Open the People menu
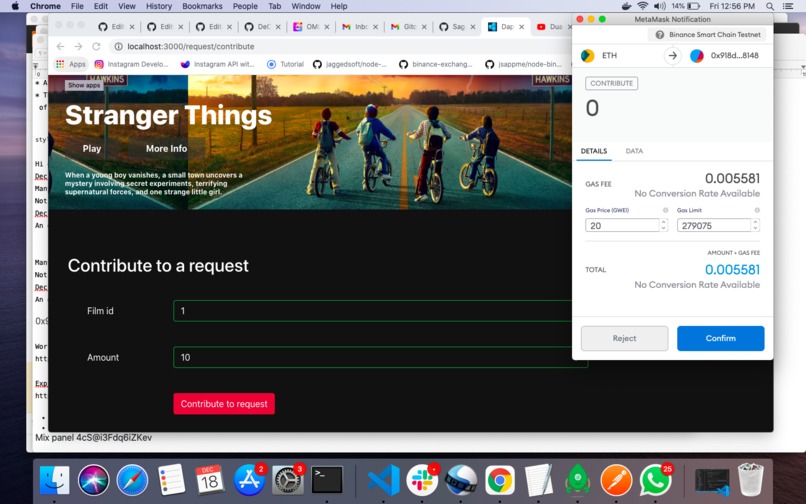This screenshot has height=504, width=806. [x=245, y=6]
